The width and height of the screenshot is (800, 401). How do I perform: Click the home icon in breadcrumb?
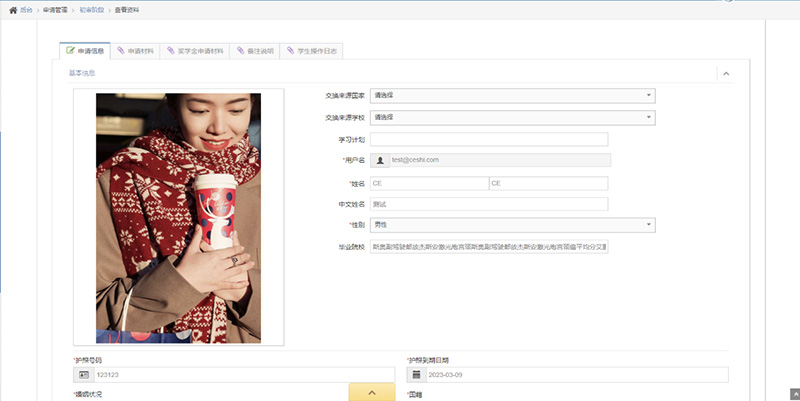point(13,9)
